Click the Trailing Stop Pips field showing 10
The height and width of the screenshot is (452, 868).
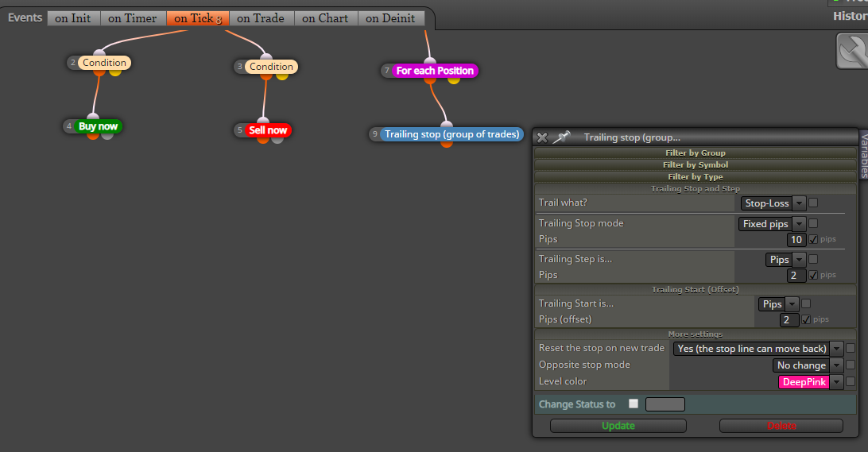click(x=796, y=240)
